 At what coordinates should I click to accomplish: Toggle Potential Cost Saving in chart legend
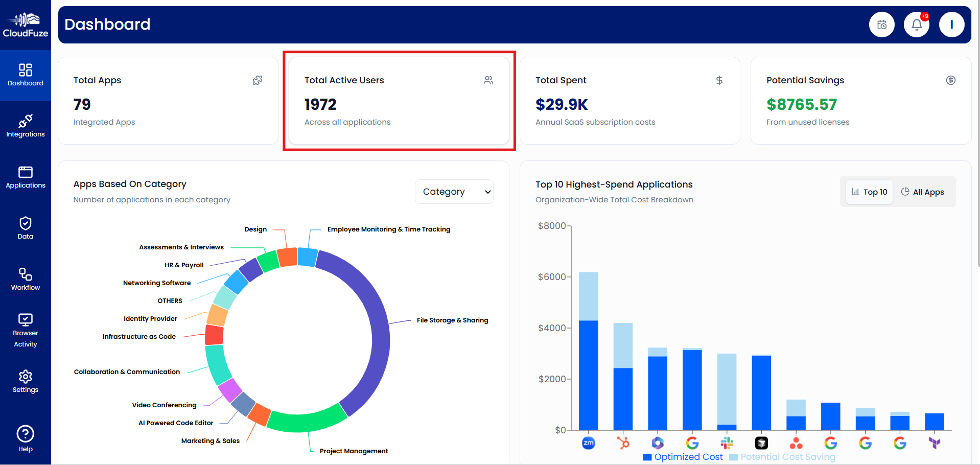point(734,456)
